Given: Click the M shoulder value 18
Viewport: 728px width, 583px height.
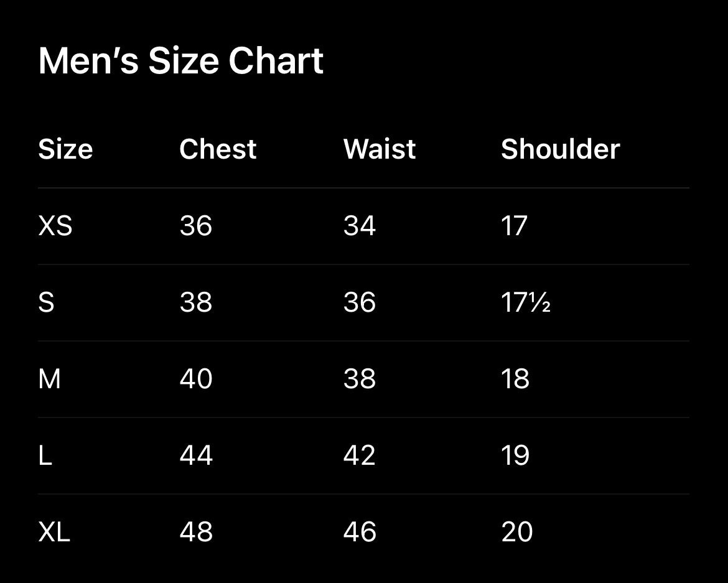Looking at the screenshot, I should (515, 379).
